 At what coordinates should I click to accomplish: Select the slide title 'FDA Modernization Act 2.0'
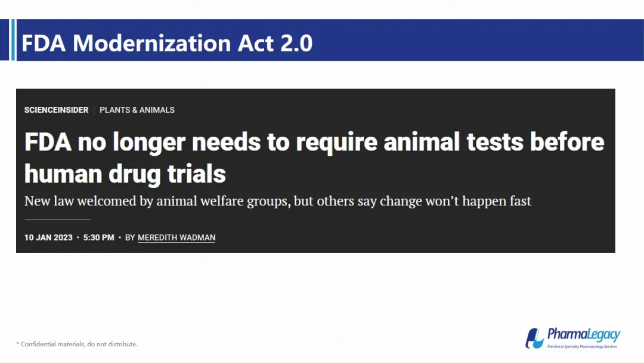[x=167, y=43]
